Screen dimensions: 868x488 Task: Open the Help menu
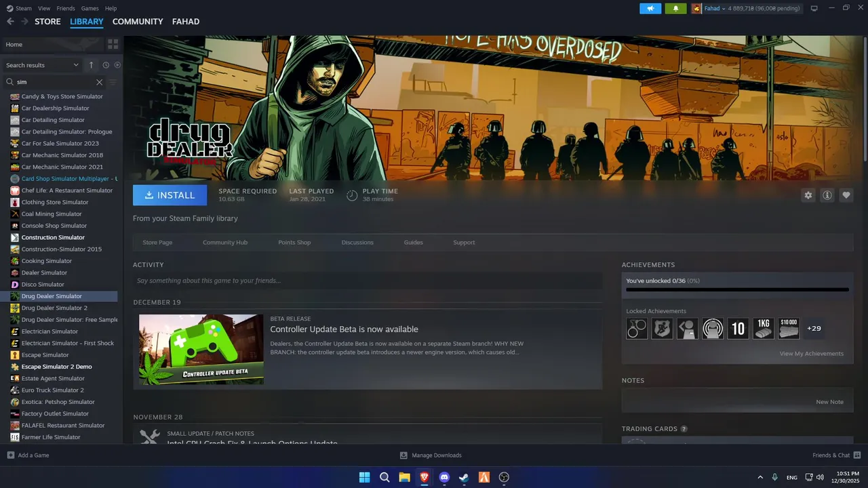click(111, 8)
